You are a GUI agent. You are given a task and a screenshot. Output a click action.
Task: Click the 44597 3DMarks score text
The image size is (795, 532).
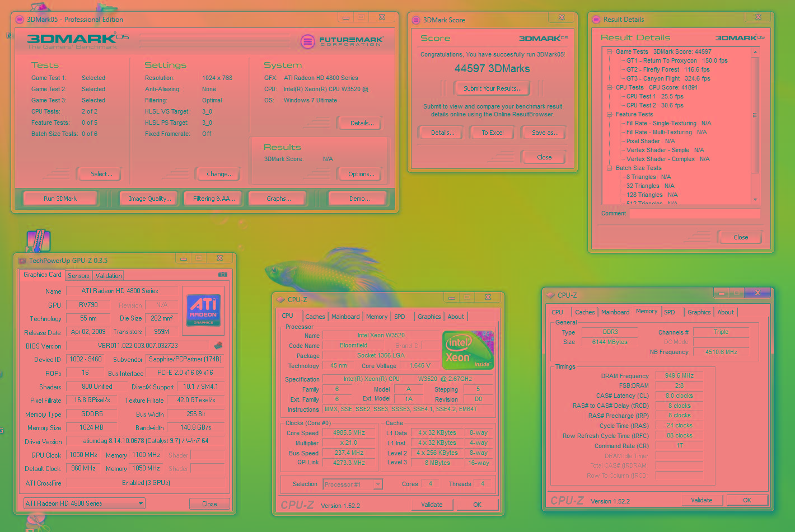(492, 68)
